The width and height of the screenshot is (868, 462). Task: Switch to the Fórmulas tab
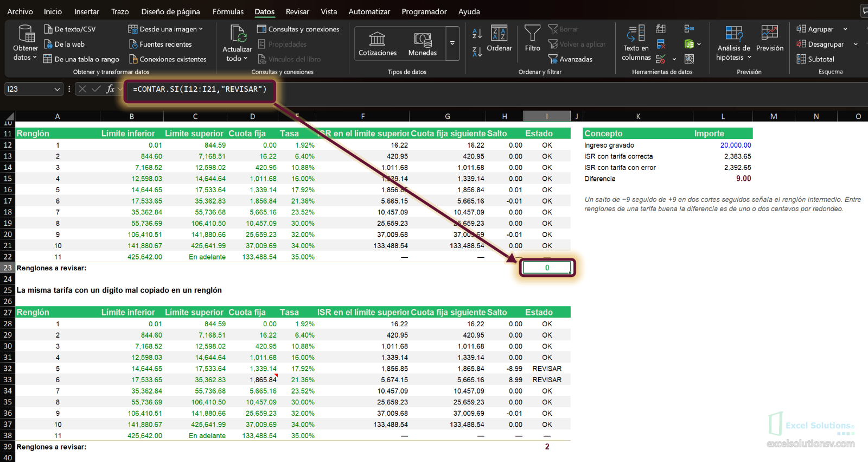tap(228, 11)
